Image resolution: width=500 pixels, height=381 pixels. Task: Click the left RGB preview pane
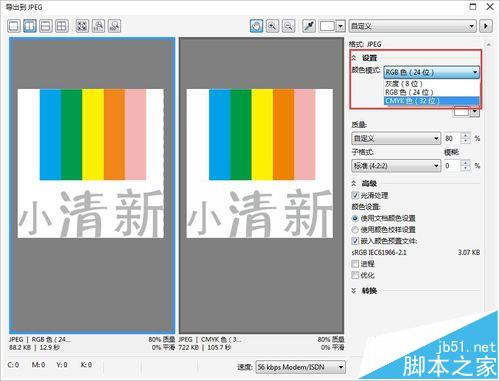92,185
